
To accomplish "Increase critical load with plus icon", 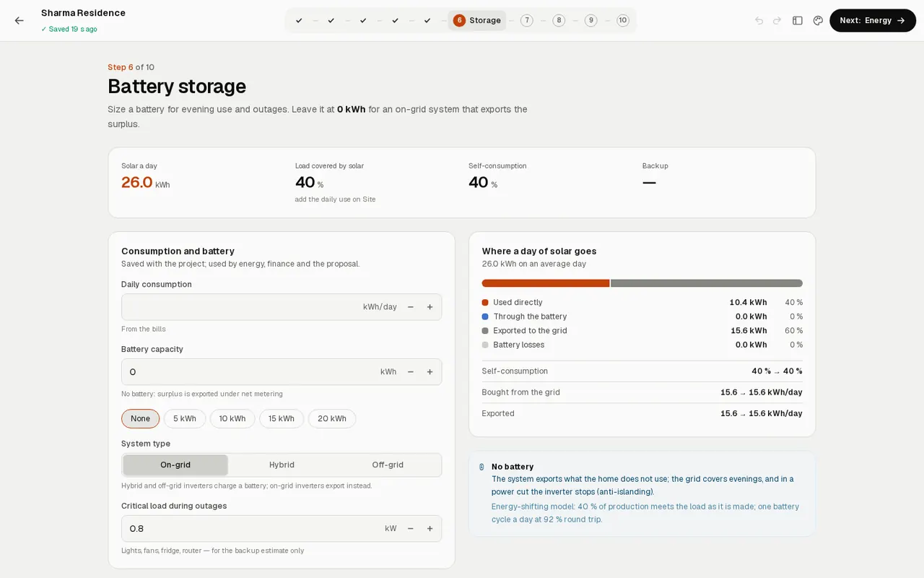I will pos(430,529).
